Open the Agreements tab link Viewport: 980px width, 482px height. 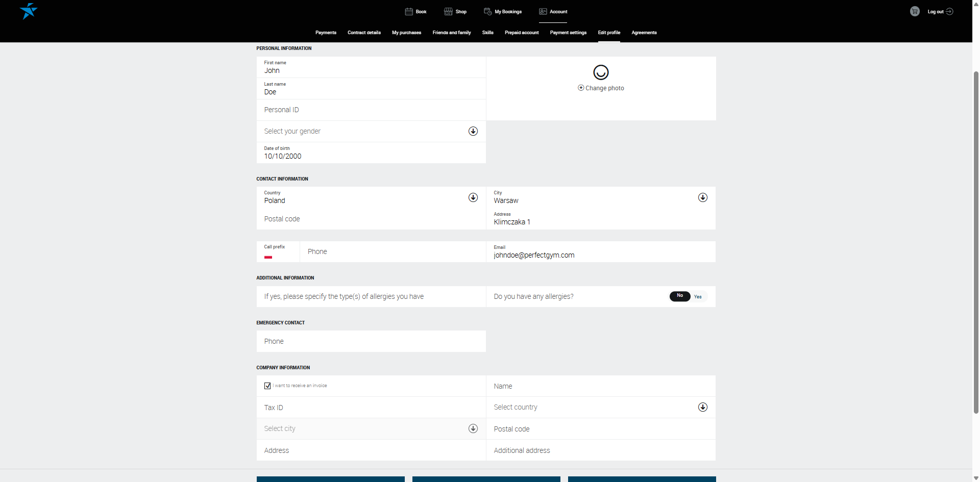(644, 33)
